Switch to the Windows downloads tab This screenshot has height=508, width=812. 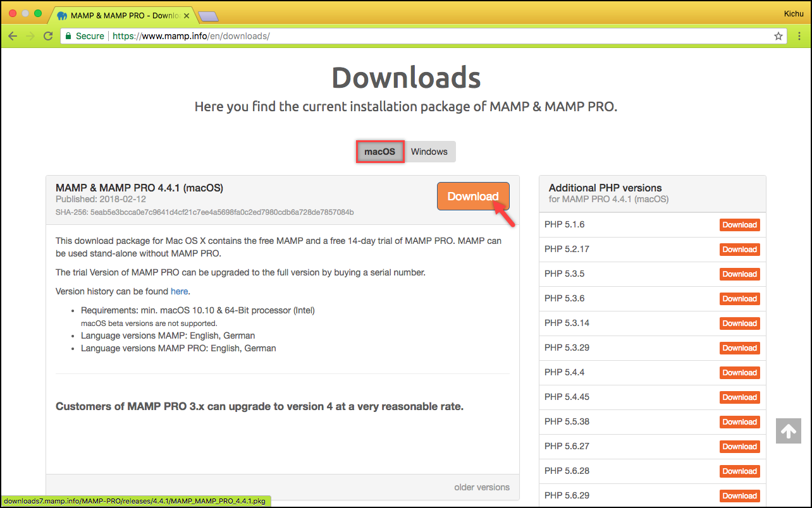[429, 152]
